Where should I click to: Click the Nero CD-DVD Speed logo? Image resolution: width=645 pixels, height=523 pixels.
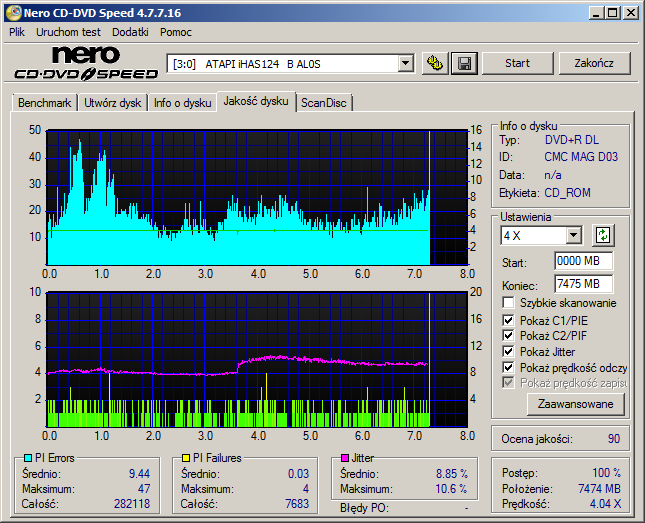coord(86,63)
